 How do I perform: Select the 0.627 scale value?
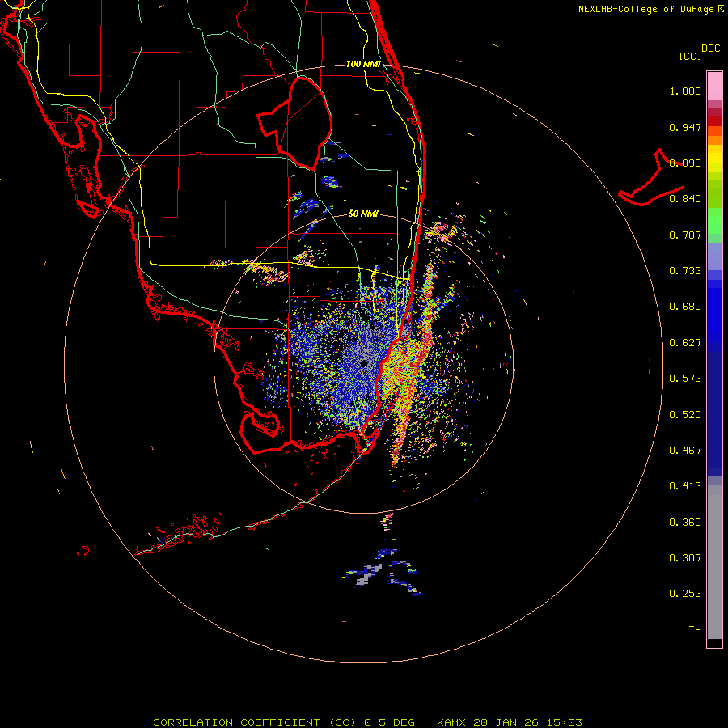(685, 343)
